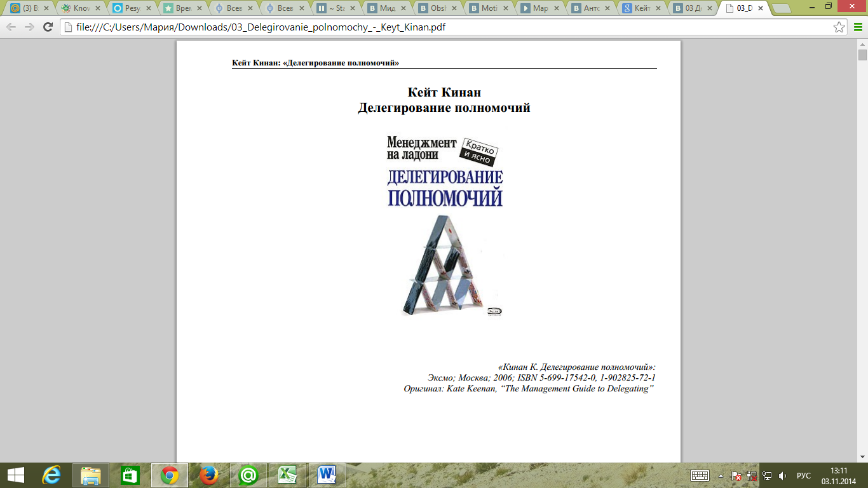Click the citation line "«Кинан К. Делегирование полномочий»:"
The height and width of the screenshot is (488, 868).
[577, 367]
